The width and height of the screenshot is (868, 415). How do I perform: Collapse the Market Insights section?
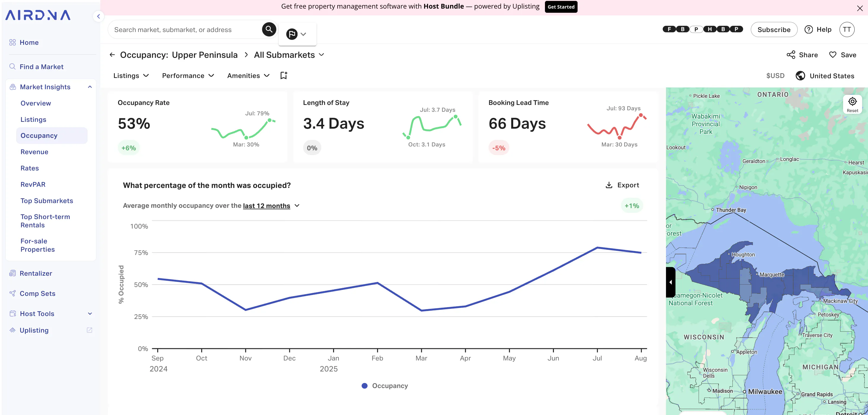(x=90, y=87)
